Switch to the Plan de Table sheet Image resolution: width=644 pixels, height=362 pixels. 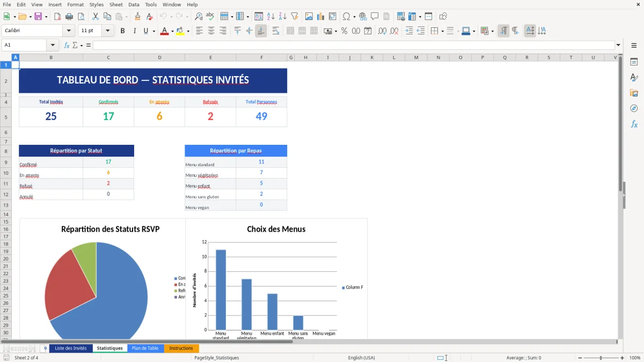click(145, 348)
